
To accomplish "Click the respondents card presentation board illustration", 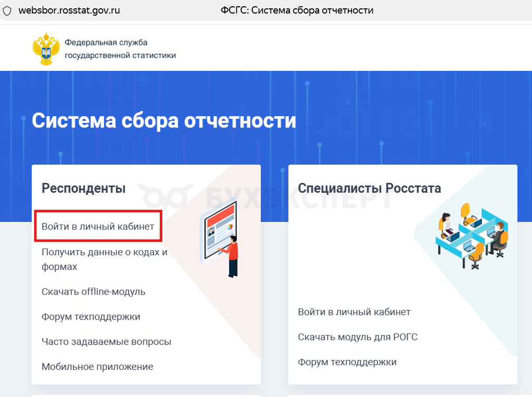I will coord(220,238).
